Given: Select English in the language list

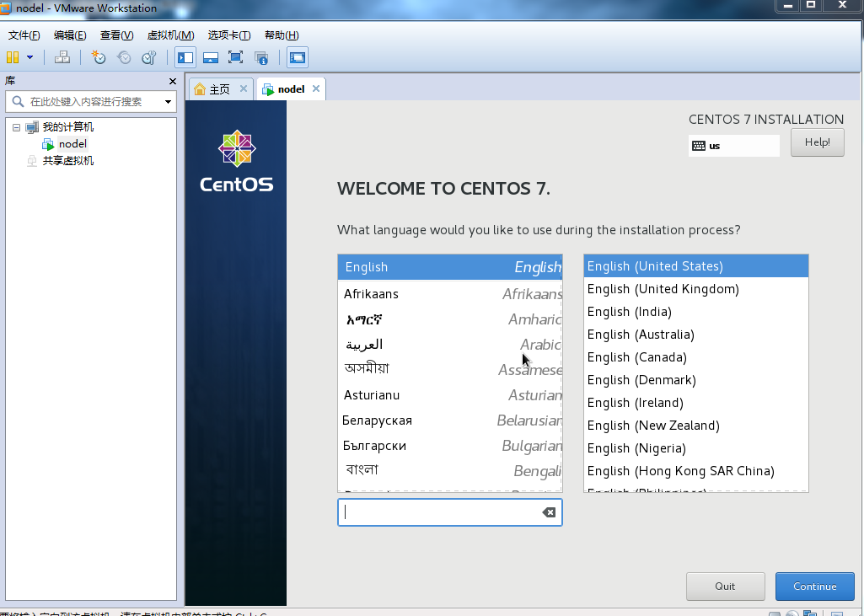Looking at the screenshot, I should [x=450, y=267].
